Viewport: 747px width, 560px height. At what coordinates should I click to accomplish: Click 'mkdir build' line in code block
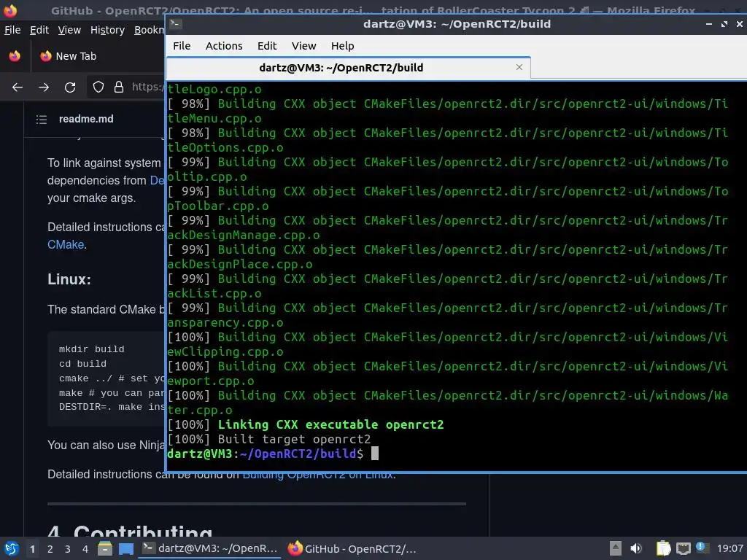[x=91, y=349]
